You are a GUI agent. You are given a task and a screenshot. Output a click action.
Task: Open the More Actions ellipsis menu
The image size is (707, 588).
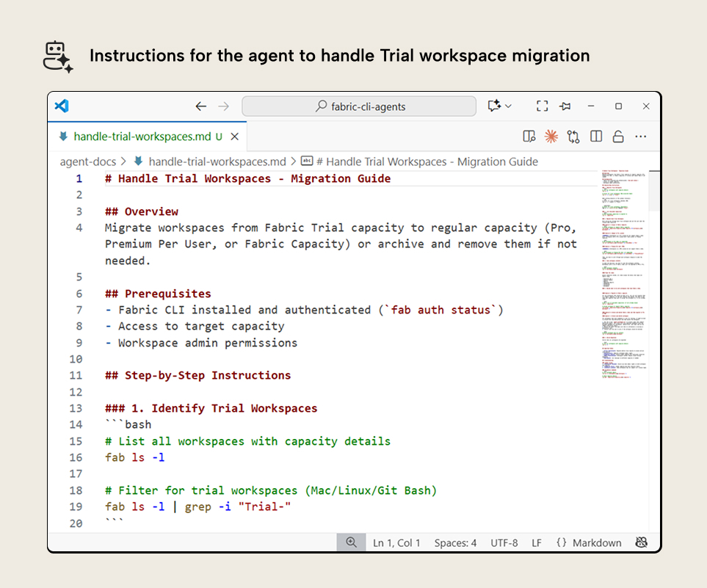coord(641,137)
